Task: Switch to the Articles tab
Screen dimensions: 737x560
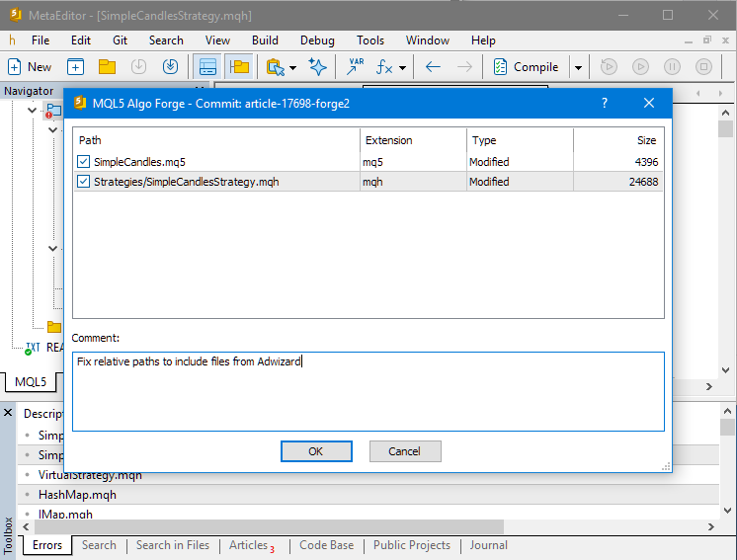Action: tap(252, 545)
